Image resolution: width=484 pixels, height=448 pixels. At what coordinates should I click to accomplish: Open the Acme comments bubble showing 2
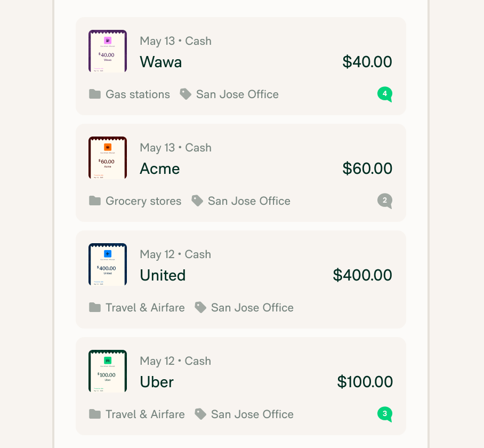(385, 201)
